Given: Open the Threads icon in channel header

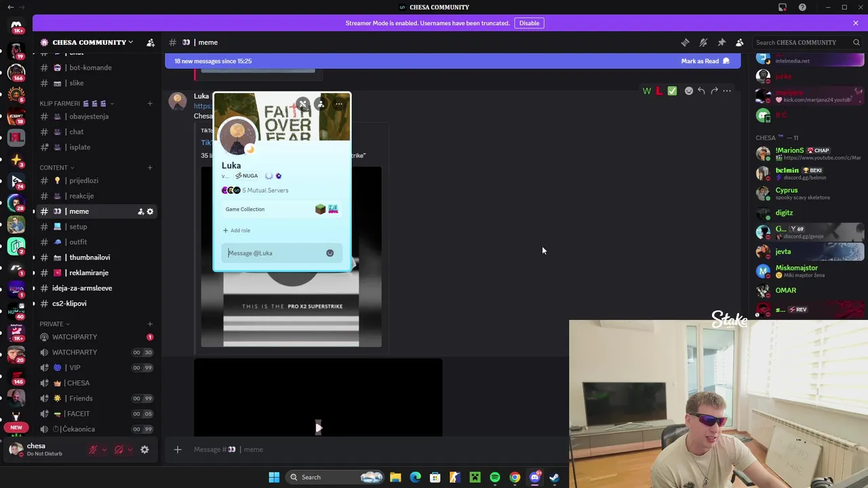Looking at the screenshot, I should (685, 42).
